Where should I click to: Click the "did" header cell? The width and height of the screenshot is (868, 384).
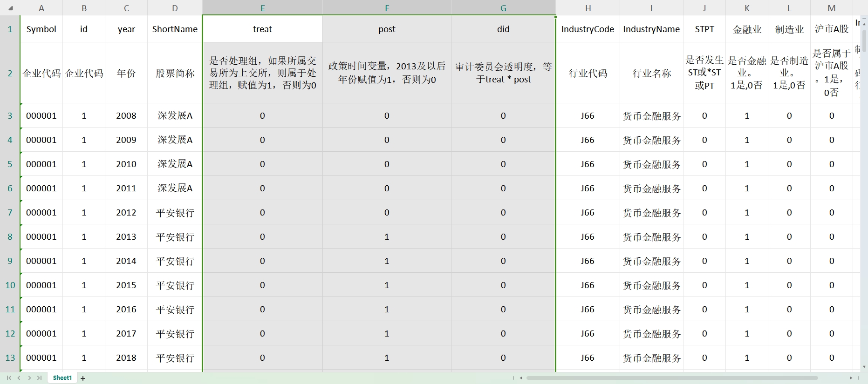pyautogui.click(x=503, y=29)
